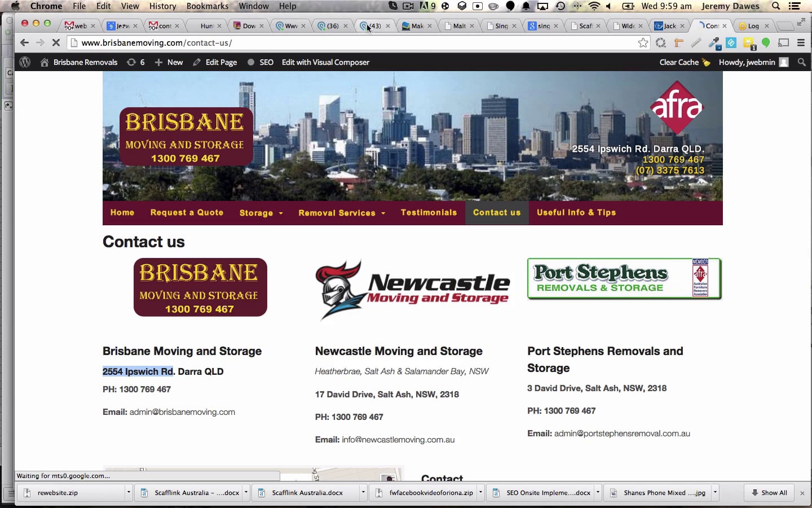Click New in WordPress admin bar
This screenshot has width=812, height=508.
coord(169,62)
